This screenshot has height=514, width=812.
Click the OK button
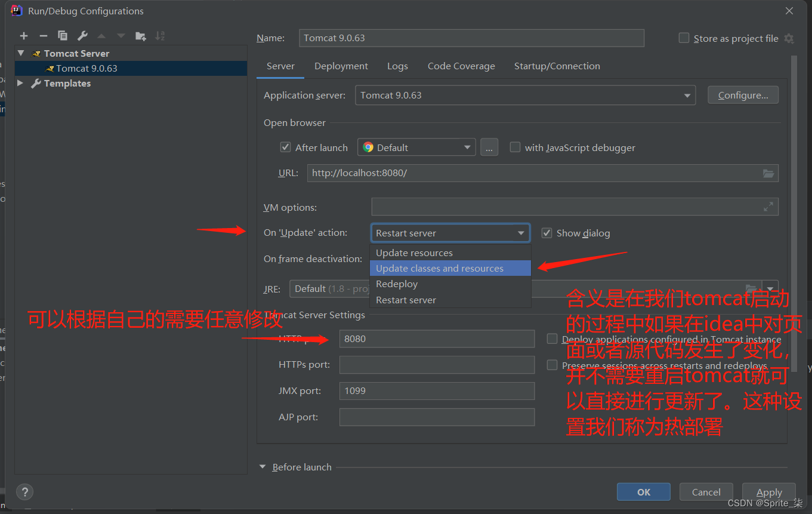point(644,492)
